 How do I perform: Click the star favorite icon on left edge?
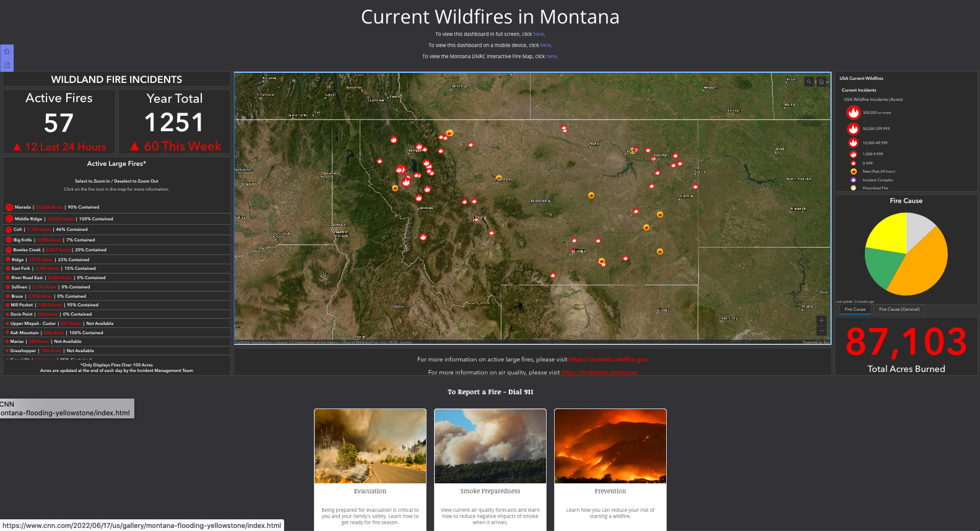click(x=7, y=51)
